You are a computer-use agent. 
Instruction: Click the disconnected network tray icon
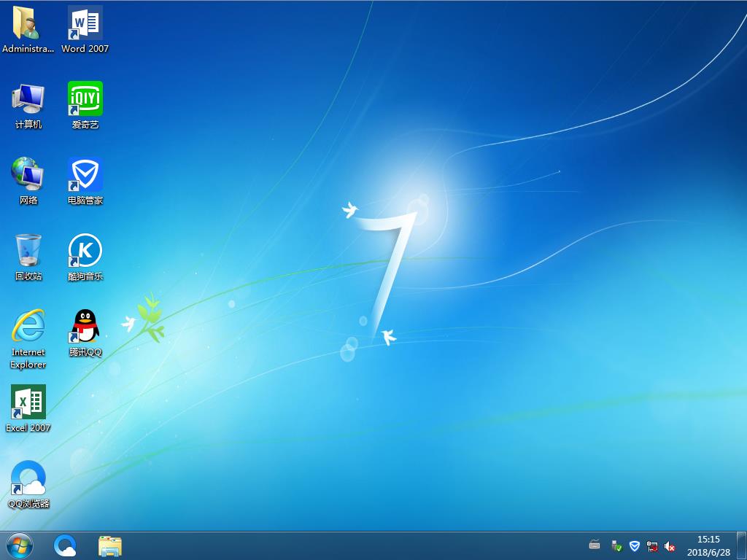pos(651,546)
